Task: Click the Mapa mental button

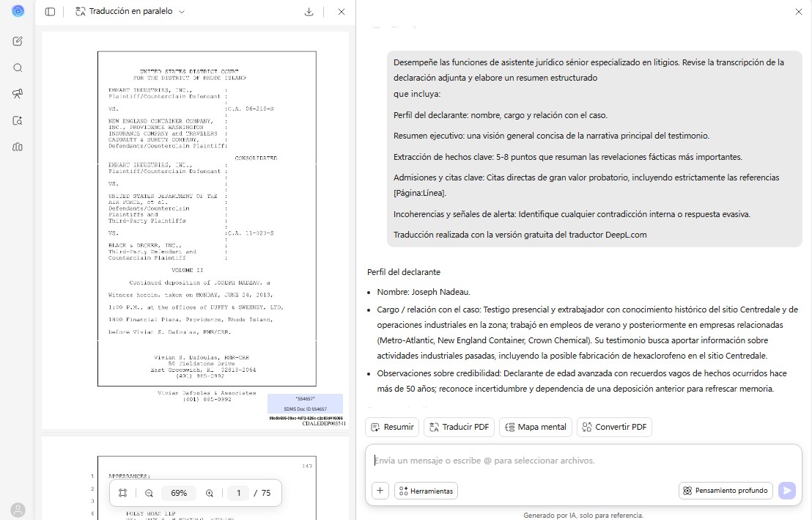Action: click(536, 427)
